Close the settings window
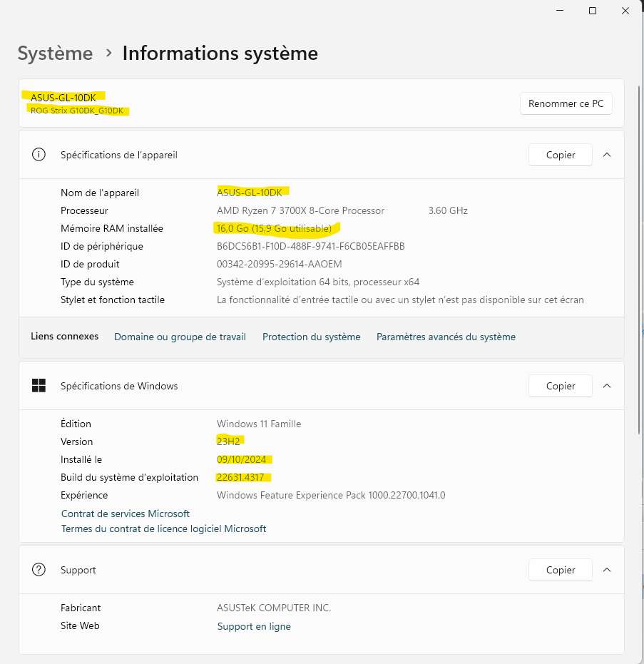644x664 pixels. point(625,11)
